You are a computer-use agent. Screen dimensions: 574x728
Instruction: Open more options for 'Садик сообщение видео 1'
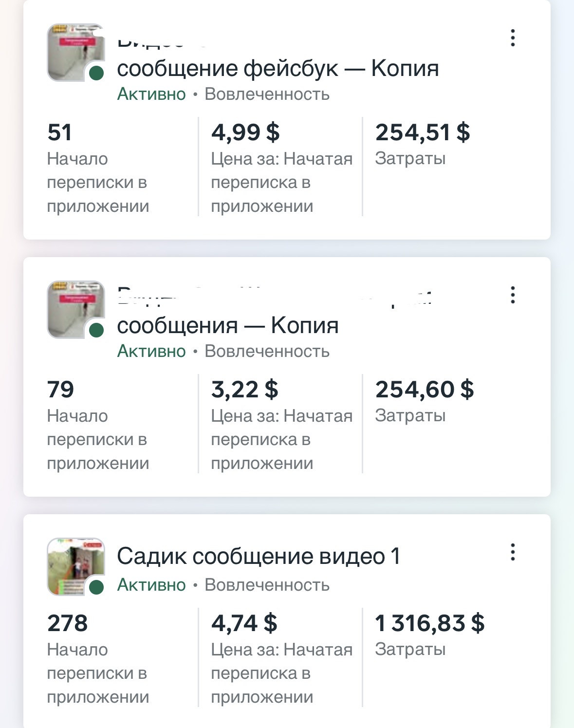(512, 552)
